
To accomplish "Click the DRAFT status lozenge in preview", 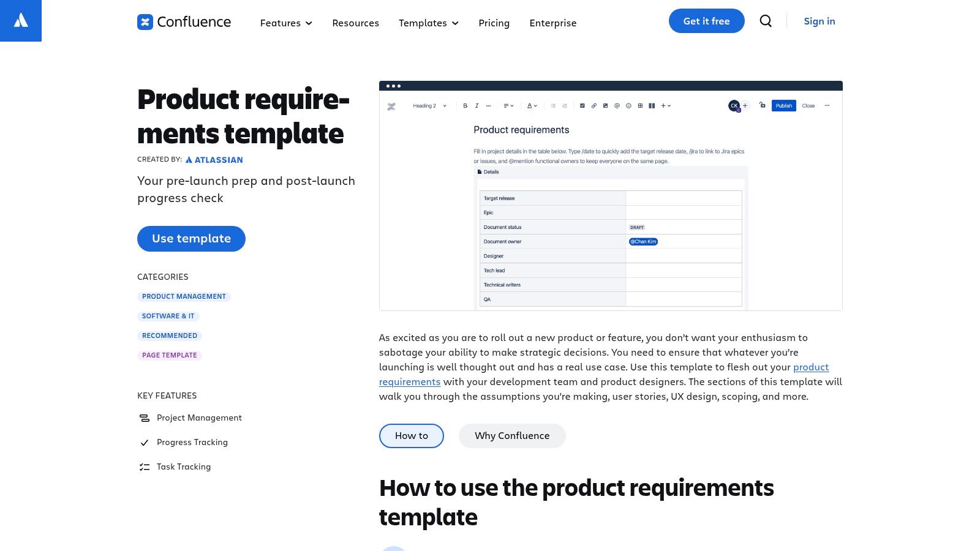I will (637, 227).
